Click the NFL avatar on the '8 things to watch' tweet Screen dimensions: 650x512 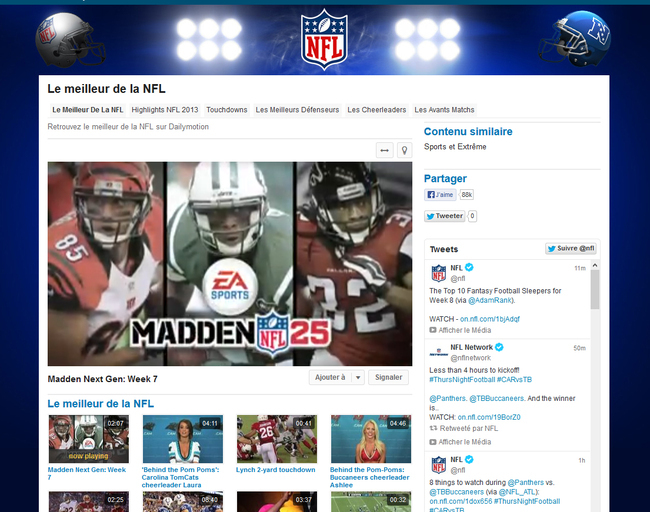point(439,465)
